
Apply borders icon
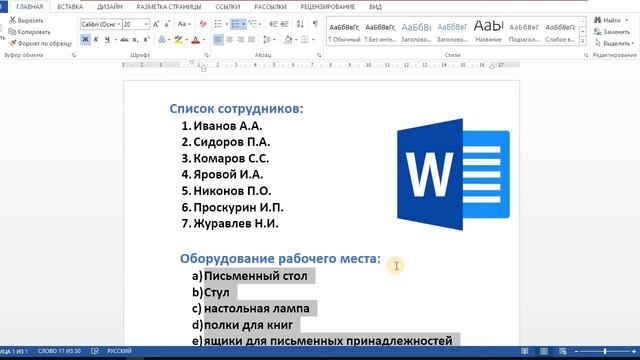[x=304, y=40]
